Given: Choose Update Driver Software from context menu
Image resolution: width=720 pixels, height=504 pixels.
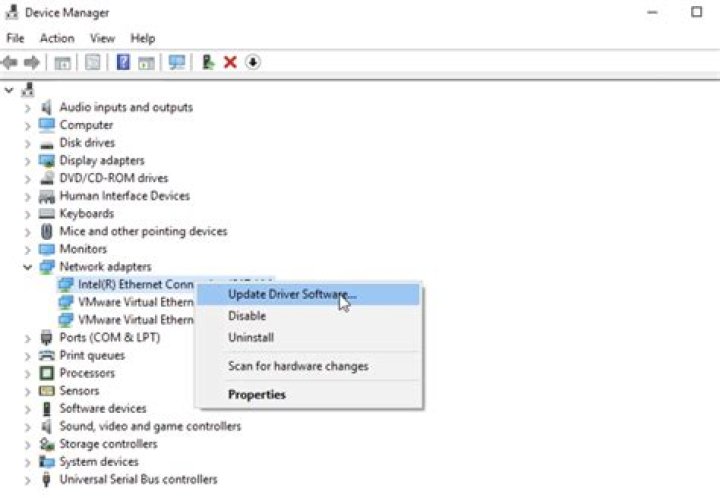Looking at the screenshot, I should point(290,294).
